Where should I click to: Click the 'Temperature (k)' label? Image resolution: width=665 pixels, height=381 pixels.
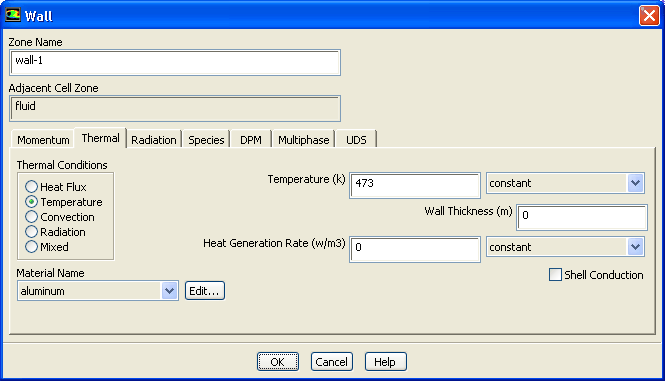(306, 179)
